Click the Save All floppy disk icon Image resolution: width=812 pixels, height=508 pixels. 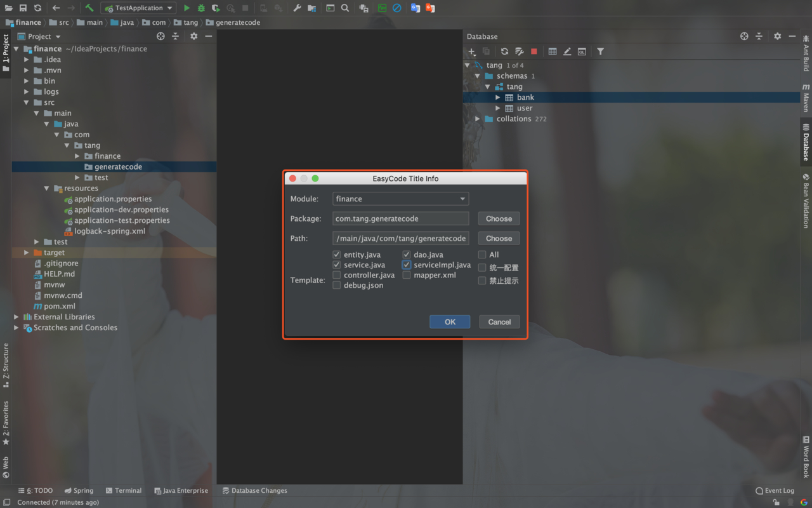23,8
